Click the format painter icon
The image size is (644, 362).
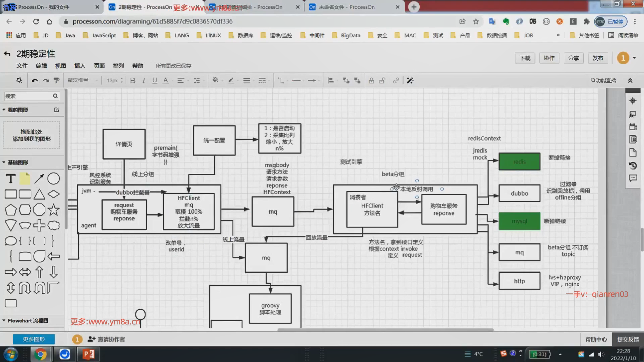57,80
